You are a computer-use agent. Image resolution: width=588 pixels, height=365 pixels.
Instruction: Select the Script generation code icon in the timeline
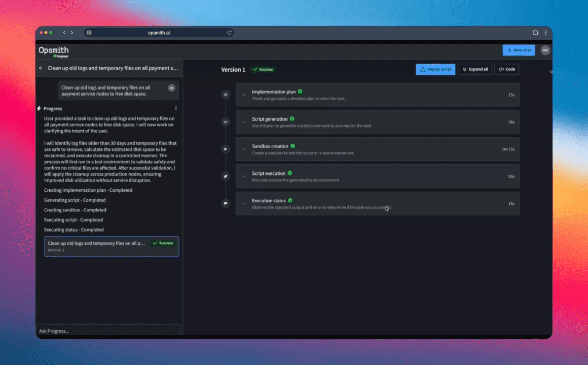click(225, 122)
